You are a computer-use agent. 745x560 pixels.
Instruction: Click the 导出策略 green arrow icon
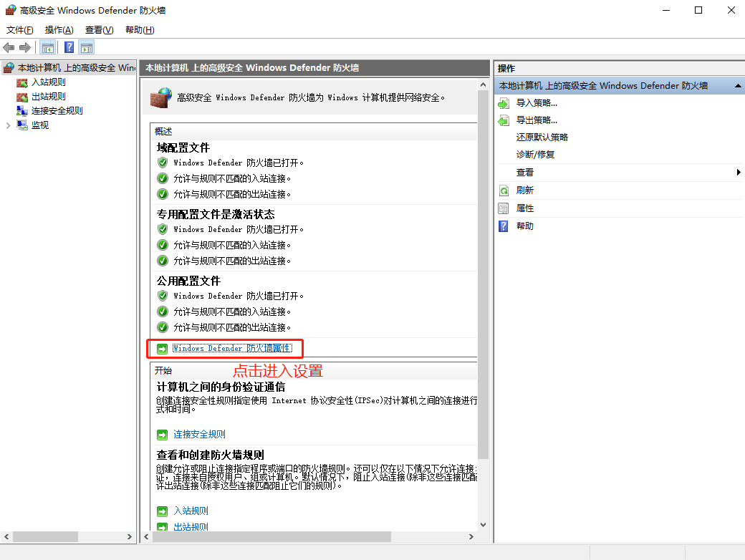(504, 120)
